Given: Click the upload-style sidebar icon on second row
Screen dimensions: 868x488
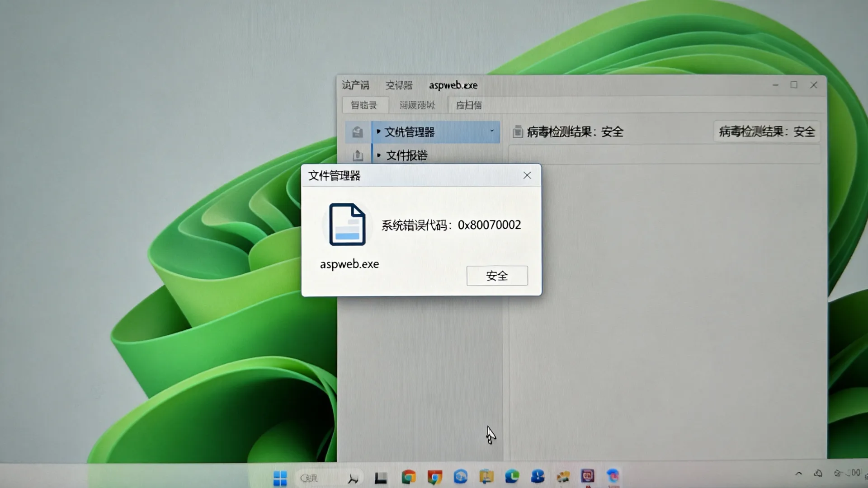Looking at the screenshot, I should (358, 155).
